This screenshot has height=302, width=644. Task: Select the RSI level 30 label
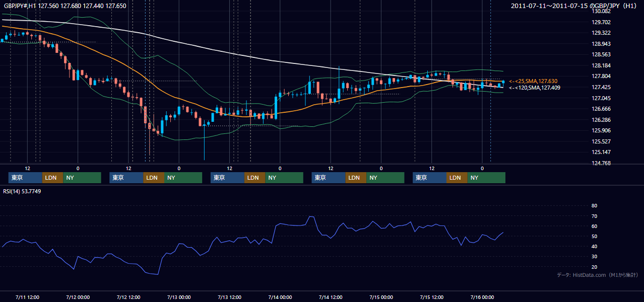(x=594, y=257)
